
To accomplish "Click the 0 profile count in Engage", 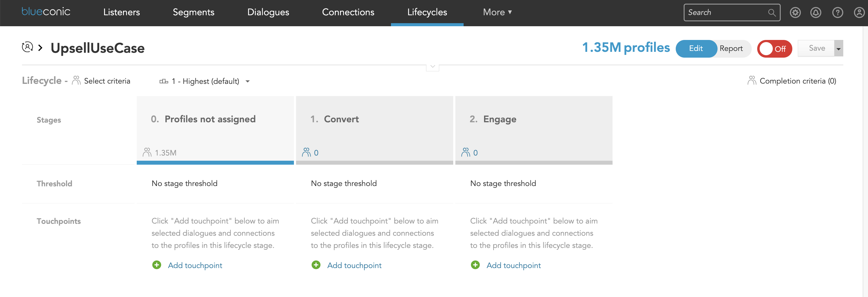I will click(476, 153).
